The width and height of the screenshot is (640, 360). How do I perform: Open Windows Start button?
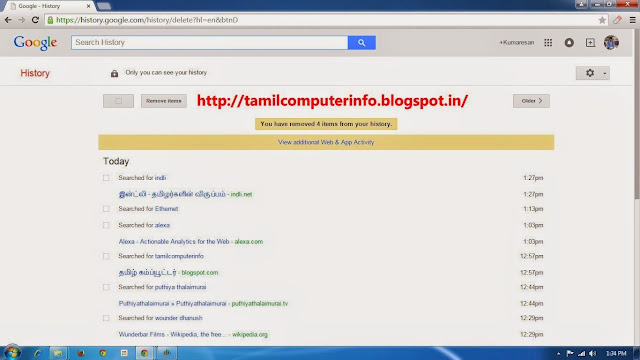[x=12, y=353]
